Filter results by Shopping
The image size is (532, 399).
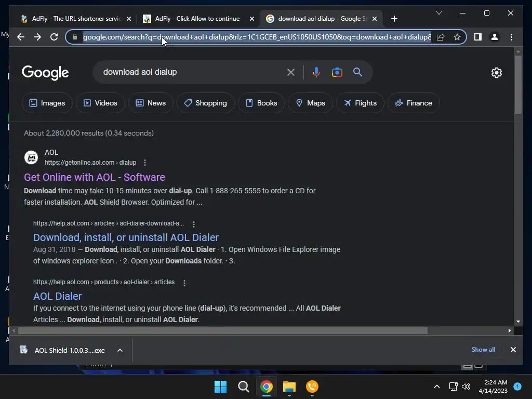[x=205, y=103]
